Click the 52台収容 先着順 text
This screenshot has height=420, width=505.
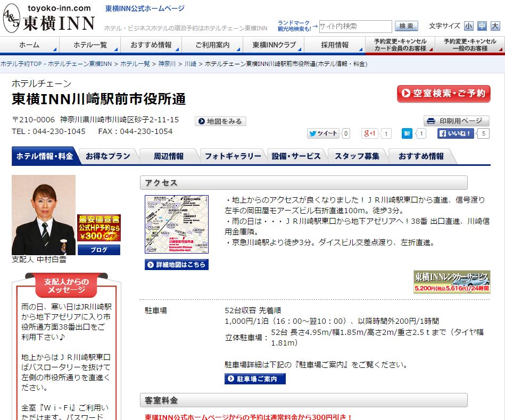pos(253,310)
